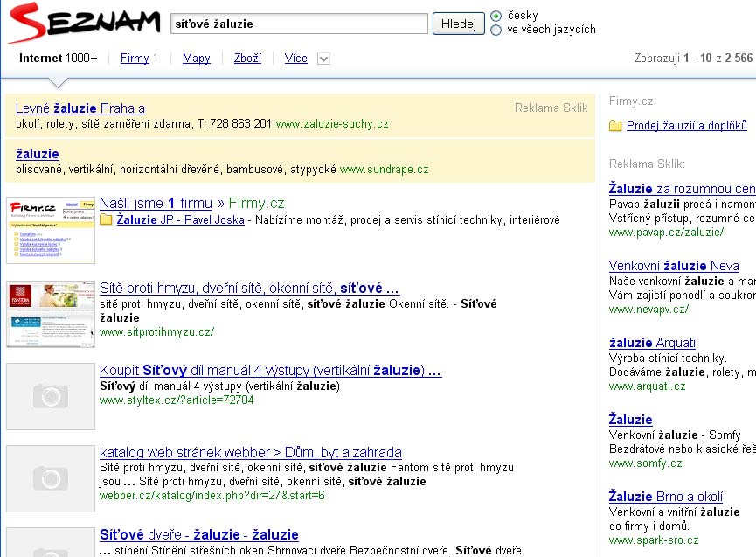The height and width of the screenshot is (557, 756).
Task: Visit www.nevapv.cz/ URL
Action: click(649, 310)
